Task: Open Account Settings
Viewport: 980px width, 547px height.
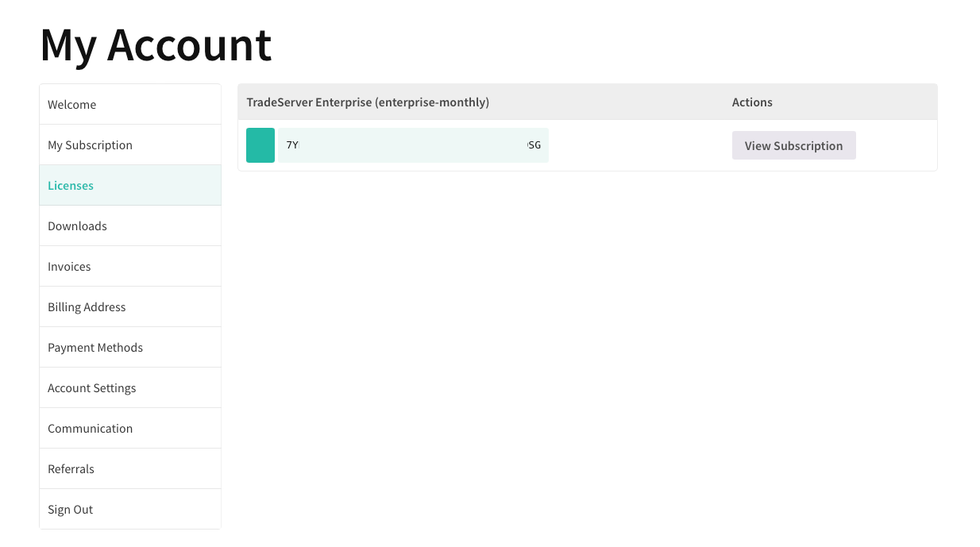Action: point(91,387)
